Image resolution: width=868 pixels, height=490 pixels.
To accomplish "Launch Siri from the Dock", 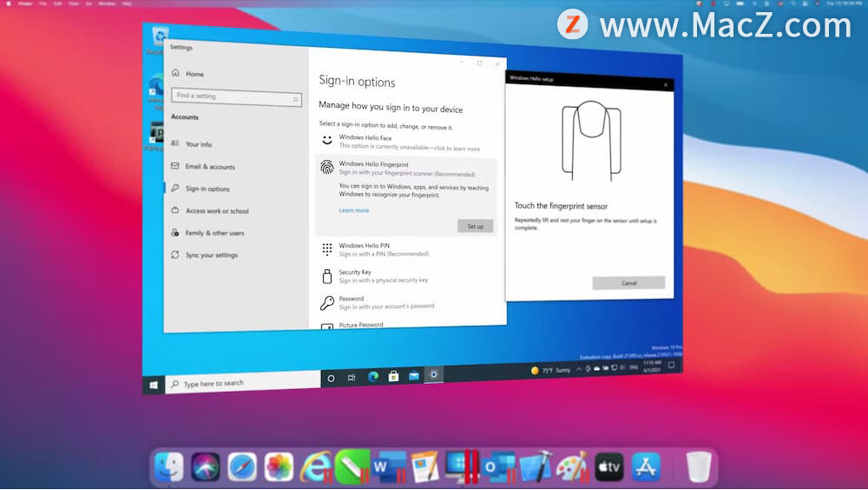I will click(206, 467).
